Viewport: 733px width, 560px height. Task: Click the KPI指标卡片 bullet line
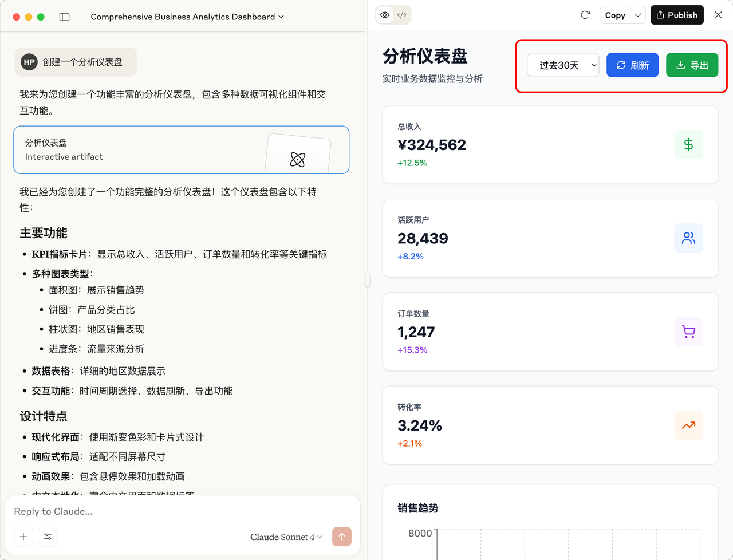point(179,254)
